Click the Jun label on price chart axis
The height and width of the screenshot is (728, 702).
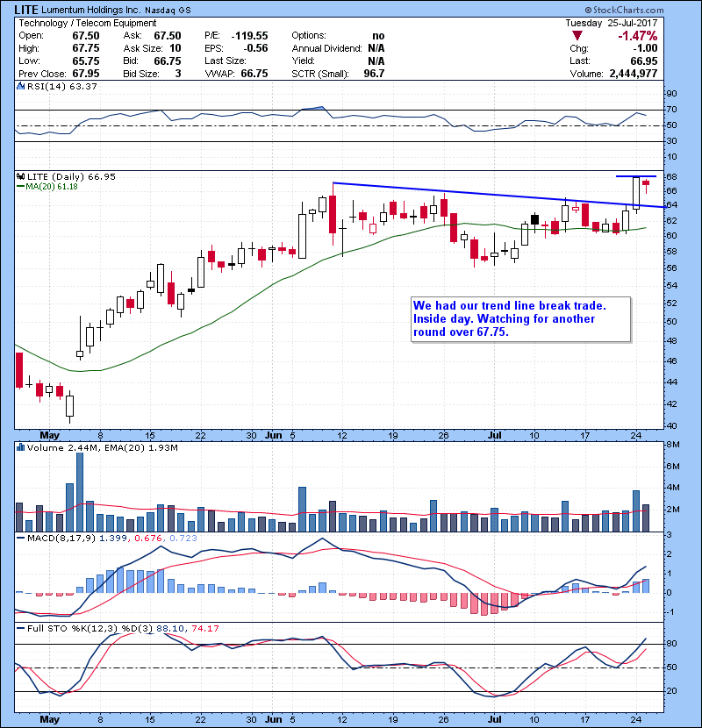pos(274,436)
